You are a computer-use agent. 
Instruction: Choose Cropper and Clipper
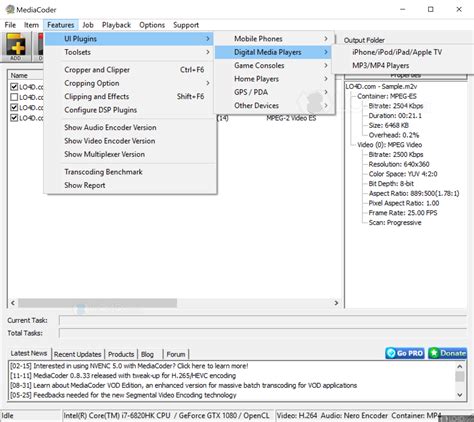[129, 70]
